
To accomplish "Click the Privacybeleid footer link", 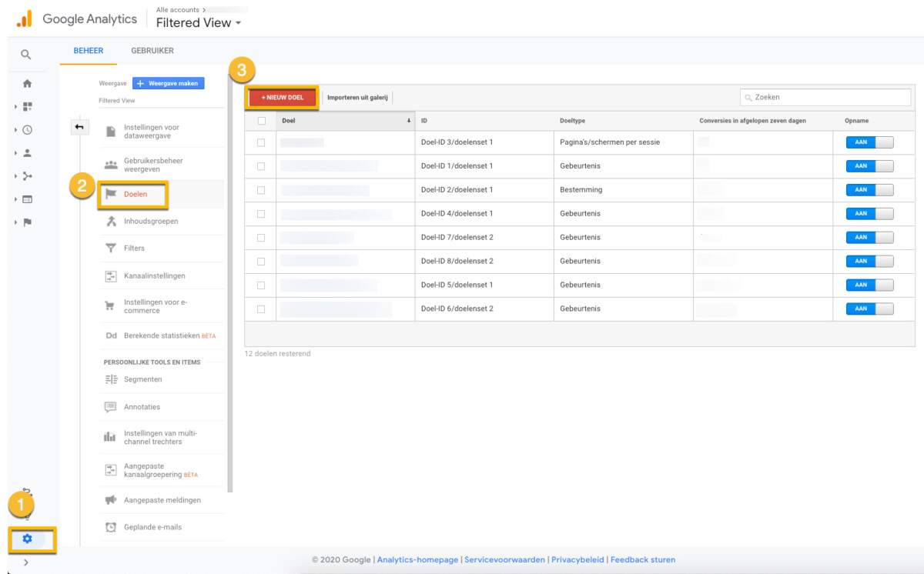I will (x=577, y=560).
